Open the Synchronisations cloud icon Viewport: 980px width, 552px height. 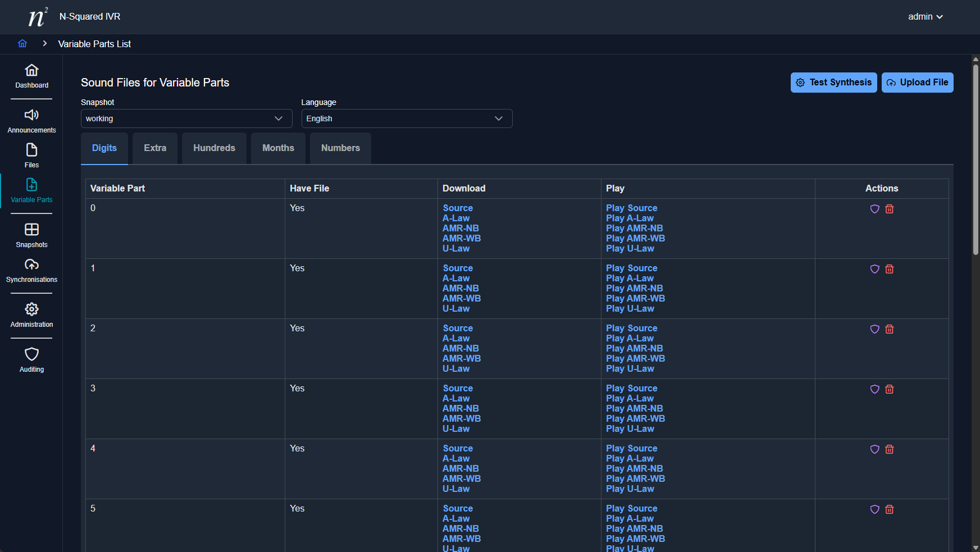coord(31,265)
